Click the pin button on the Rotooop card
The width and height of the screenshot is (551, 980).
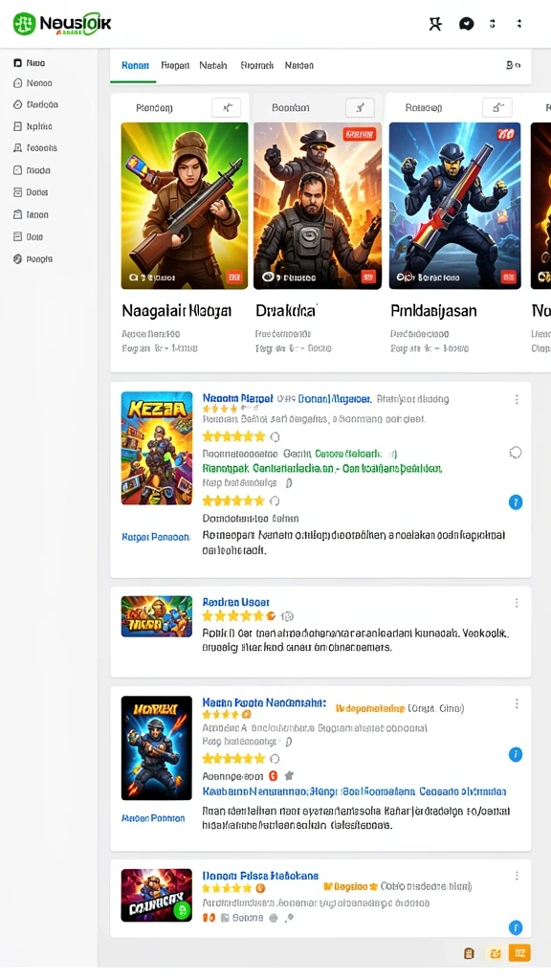497,107
